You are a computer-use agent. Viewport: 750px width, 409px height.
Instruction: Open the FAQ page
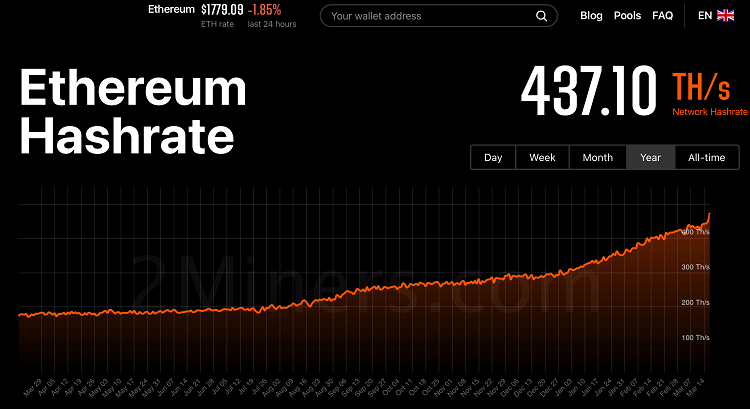tap(662, 16)
